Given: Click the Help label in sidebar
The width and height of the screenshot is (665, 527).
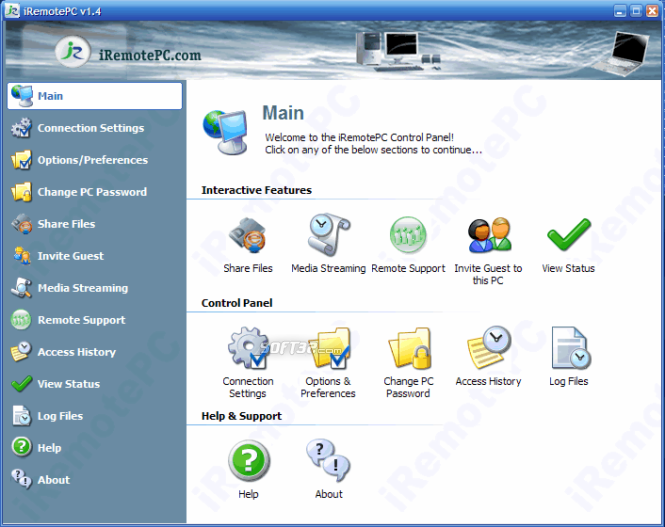Looking at the screenshot, I should pyautogui.click(x=49, y=448).
